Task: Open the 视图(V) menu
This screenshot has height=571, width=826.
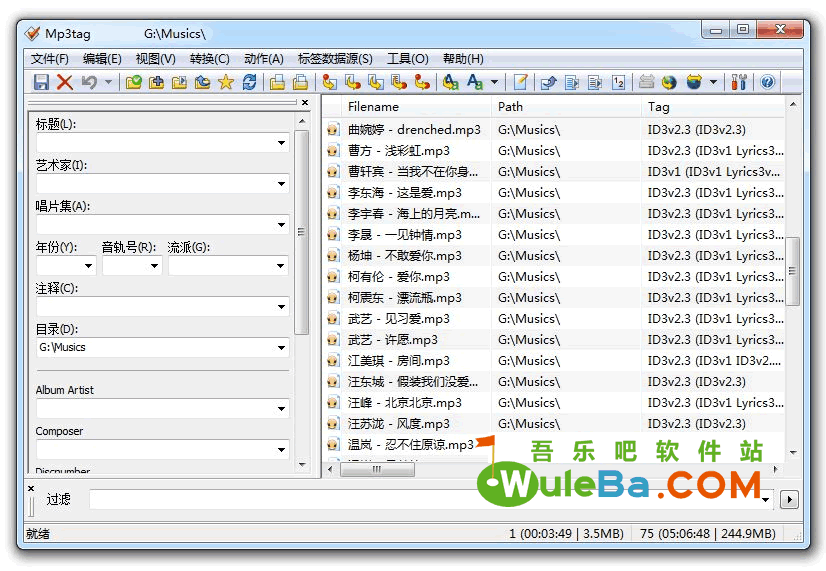Action: click(x=155, y=58)
